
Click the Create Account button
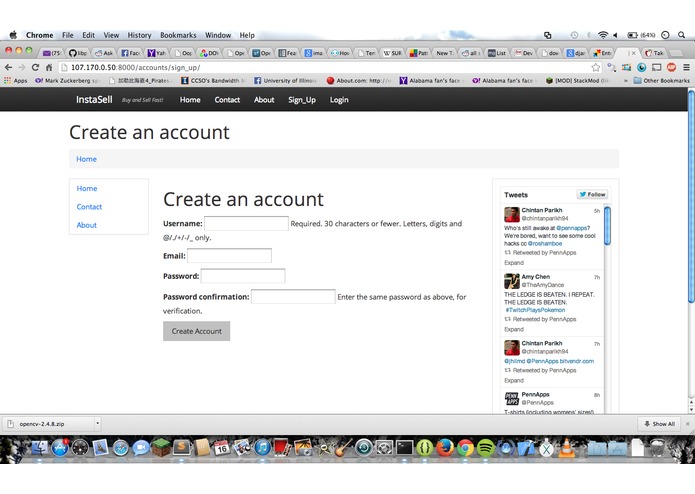196,331
